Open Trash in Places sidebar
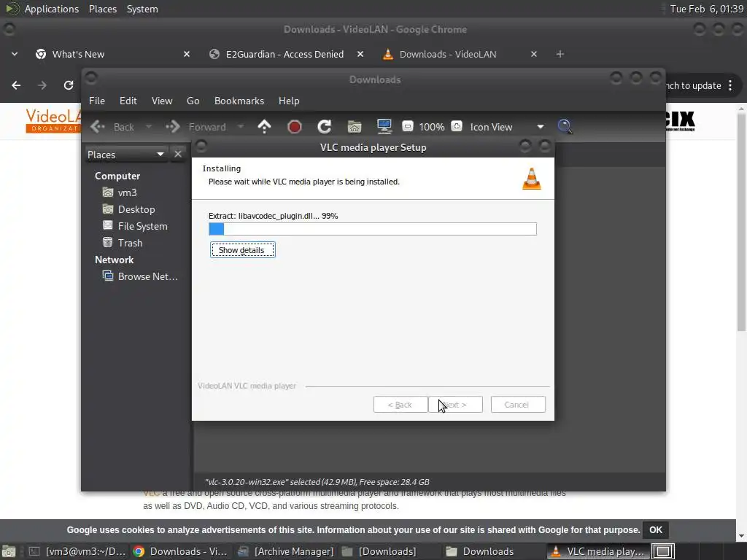 tap(130, 243)
